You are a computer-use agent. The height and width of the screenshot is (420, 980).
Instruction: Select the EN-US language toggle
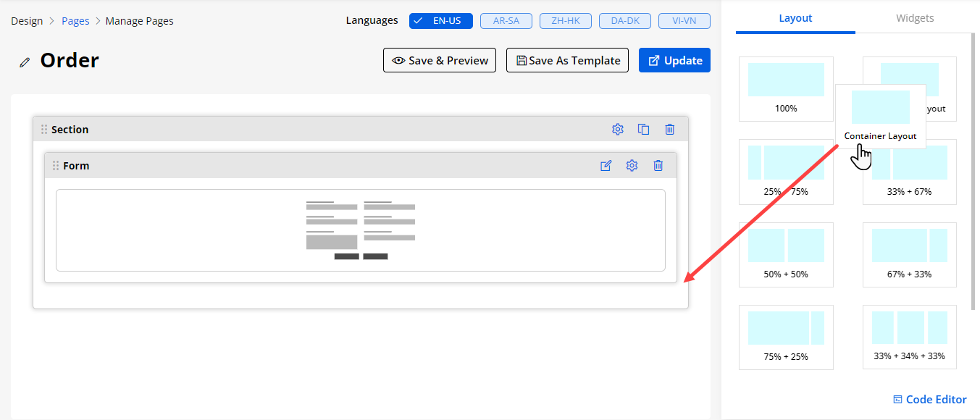440,21
